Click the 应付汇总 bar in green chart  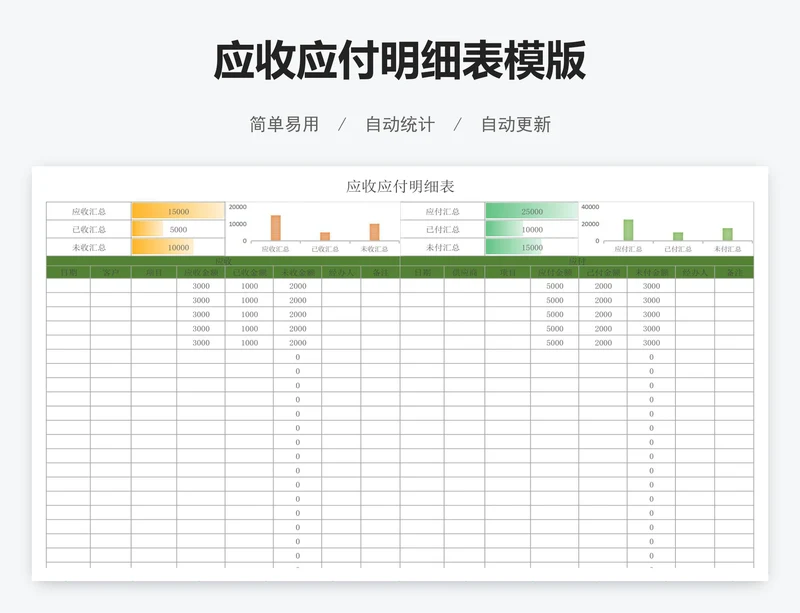click(628, 230)
